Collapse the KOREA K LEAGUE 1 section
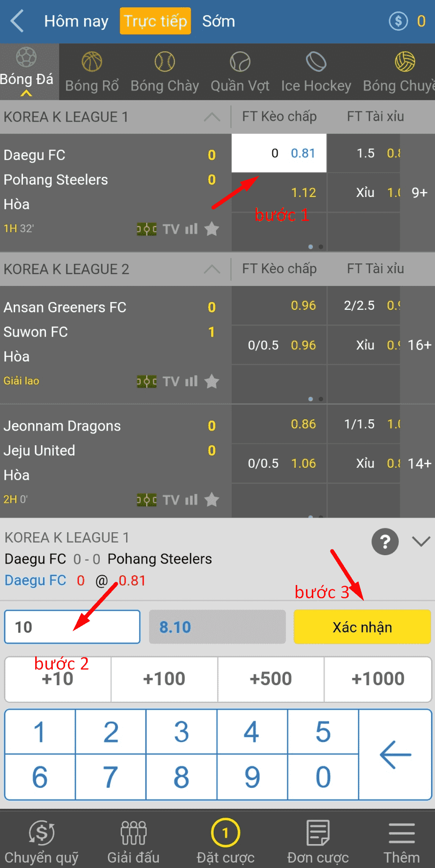Screen dimensions: 435x868 coord(212,117)
